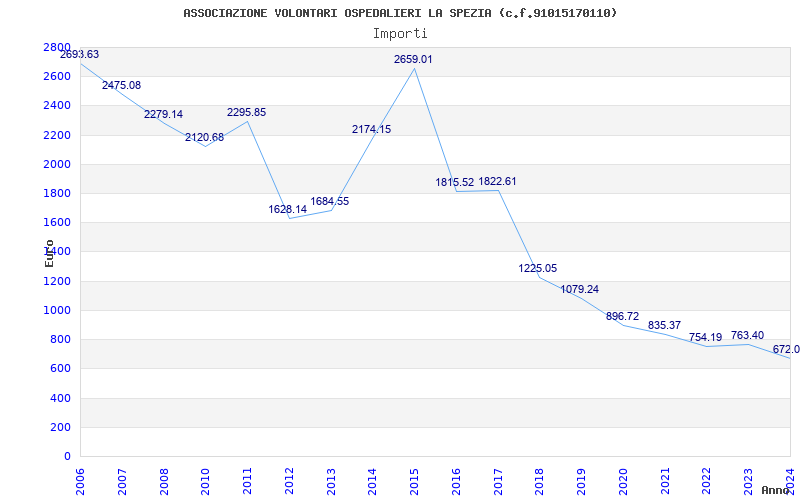Select the x-axis year 2015
Image resolution: width=800 pixels, height=500 pixels.
click(x=415, y=482)
